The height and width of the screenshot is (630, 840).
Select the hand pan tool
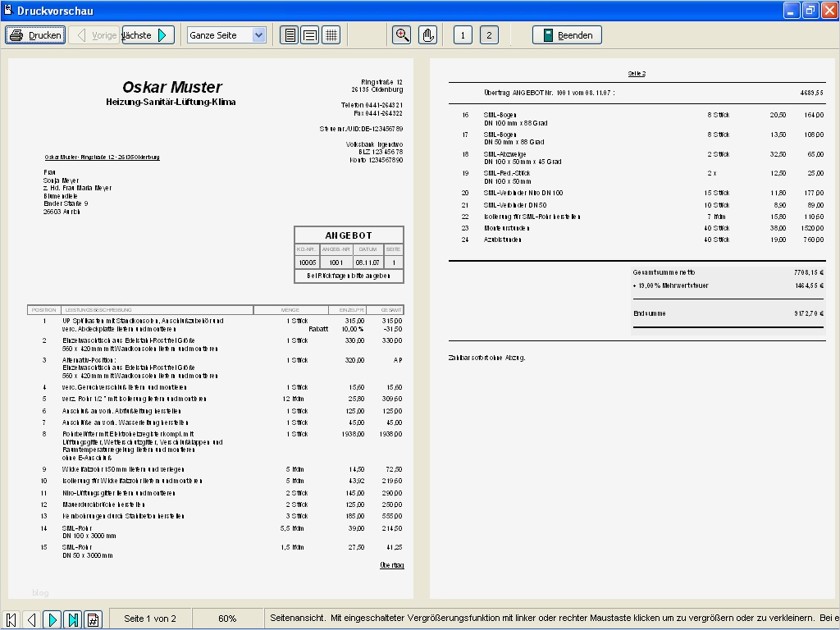[x=427, y=34]
